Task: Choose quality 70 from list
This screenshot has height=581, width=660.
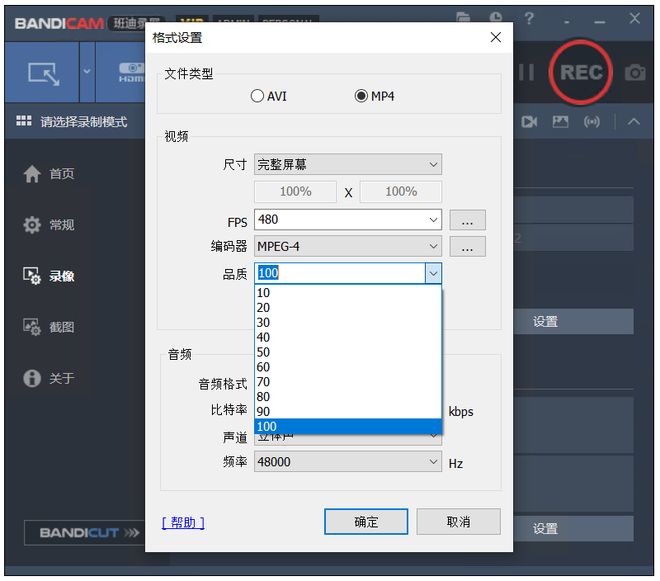Action: (x=348, y=382)
